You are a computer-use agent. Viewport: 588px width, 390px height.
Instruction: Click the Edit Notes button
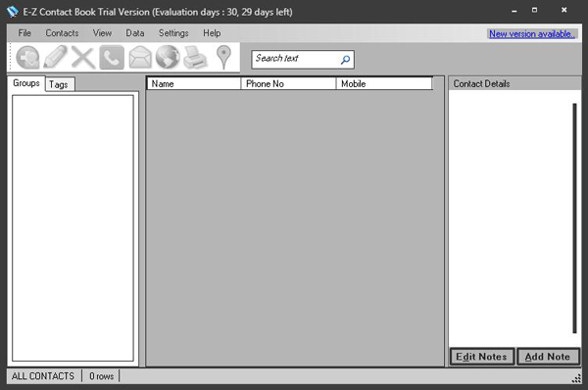482,357
